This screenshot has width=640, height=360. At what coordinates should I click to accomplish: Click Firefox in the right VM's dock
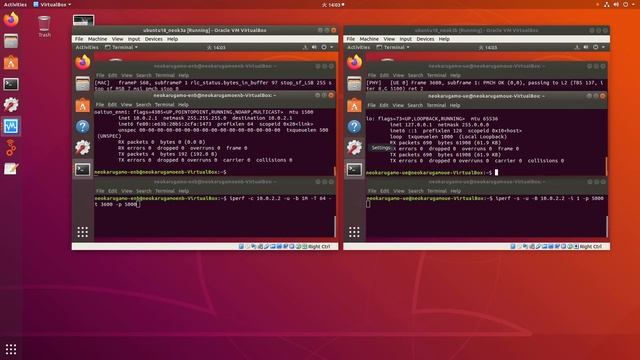(x=354, y=62)
